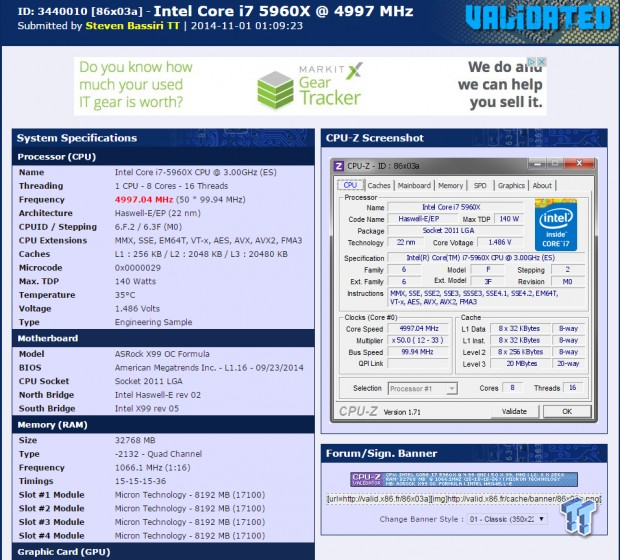Click the CPU-Z forum signature banner image

click(x=464, y=479)
